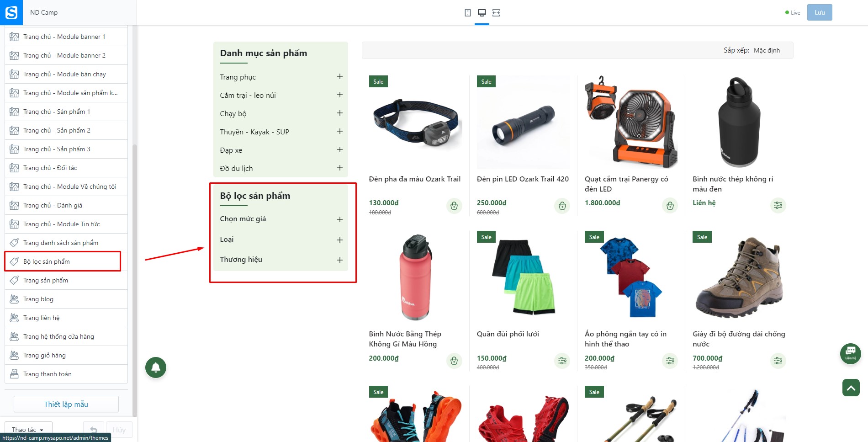The width and height of the screenshot is (868, 442).
Task: Add Đèn pha đa màu Ozark Trail to cart
Action: coord(454,206)
